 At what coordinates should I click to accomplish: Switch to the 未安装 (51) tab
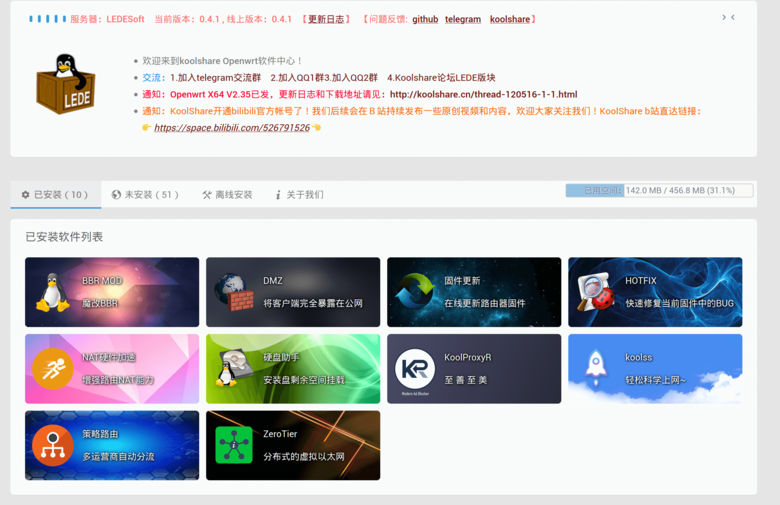[145, 195]
